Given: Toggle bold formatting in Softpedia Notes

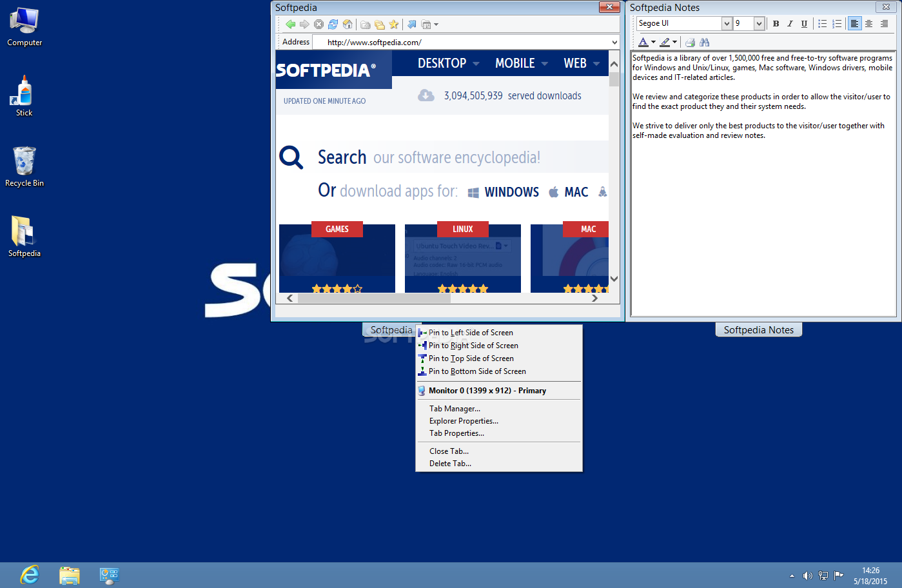Looking at the screenshot, I should (776, 24).
